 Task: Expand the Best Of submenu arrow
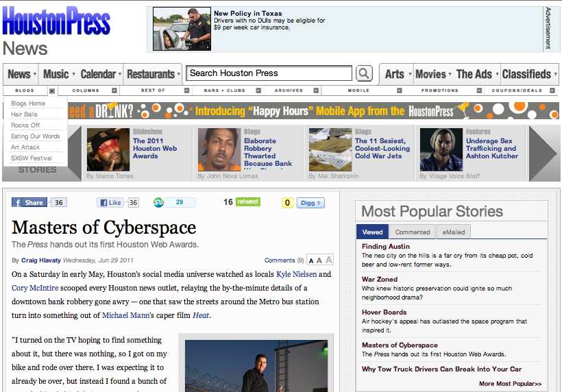point(186,90)
